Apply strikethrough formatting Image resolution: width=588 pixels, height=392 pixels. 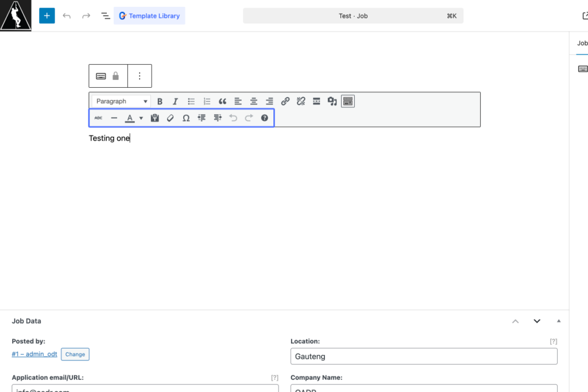98,118
